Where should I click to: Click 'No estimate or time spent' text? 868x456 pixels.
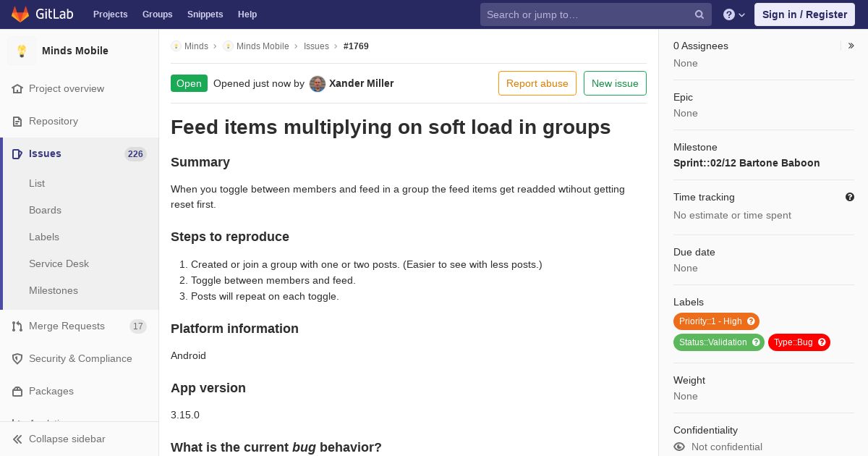point(732,215)
